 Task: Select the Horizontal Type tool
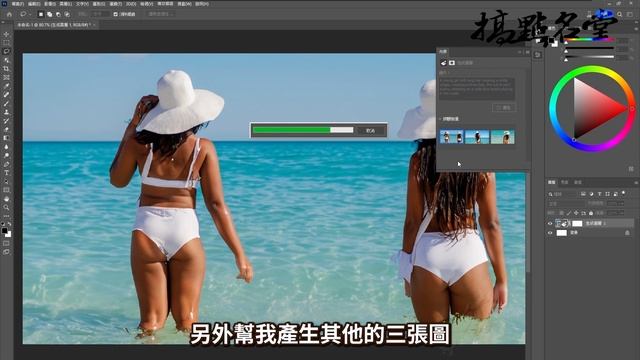pyautogui.click(x=6, y=173)
